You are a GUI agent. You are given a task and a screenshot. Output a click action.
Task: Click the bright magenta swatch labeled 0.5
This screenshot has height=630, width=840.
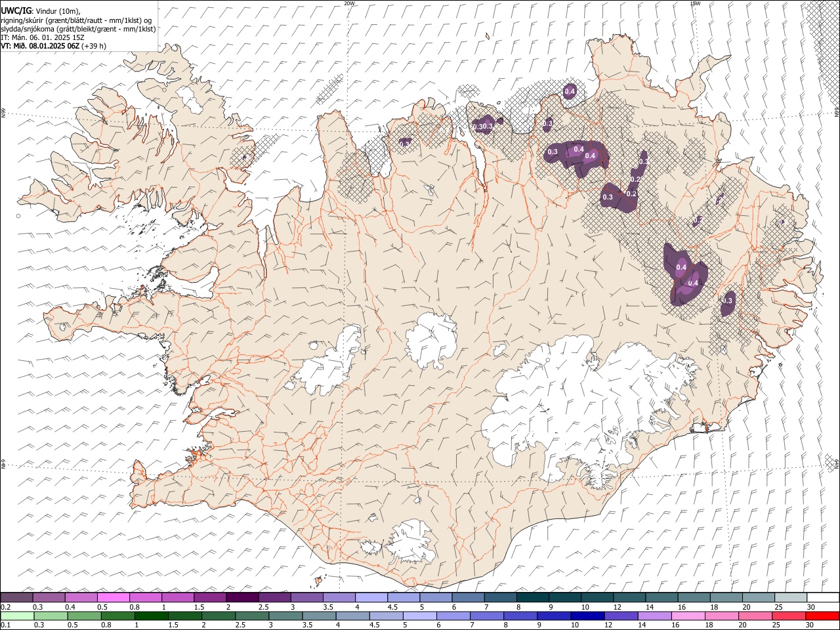coord(114,597)
